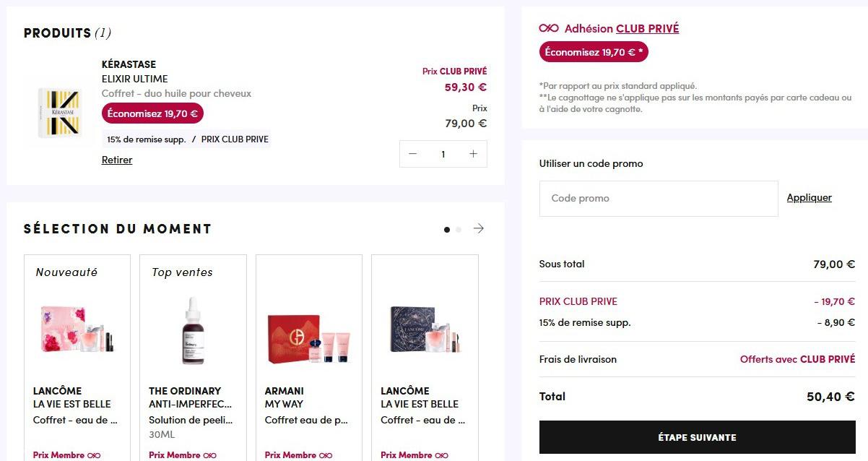Image resolution: width=868 pixels, height=461 pixels.
Task: Select the first carousel pagination dot
Action: click(447, 230)
